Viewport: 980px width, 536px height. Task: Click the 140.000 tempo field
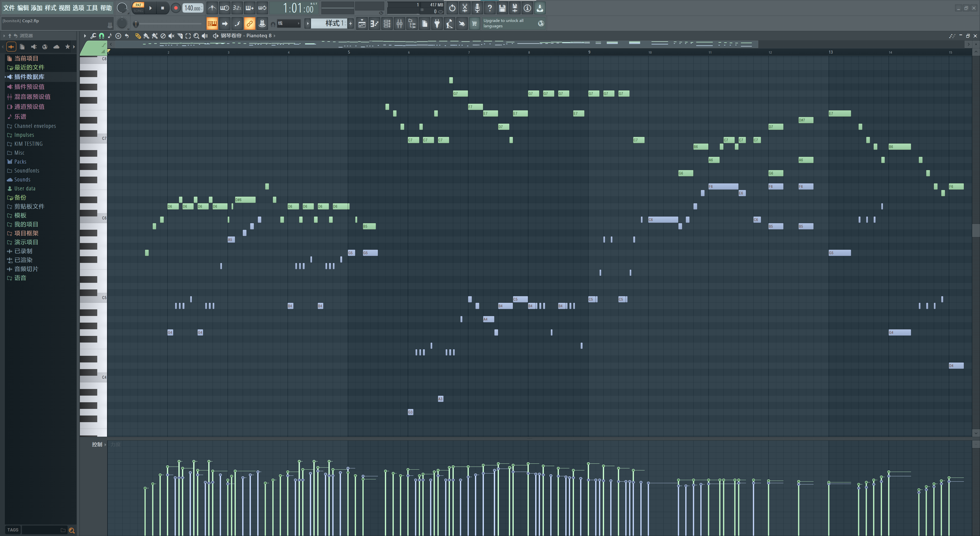[192, 8]
